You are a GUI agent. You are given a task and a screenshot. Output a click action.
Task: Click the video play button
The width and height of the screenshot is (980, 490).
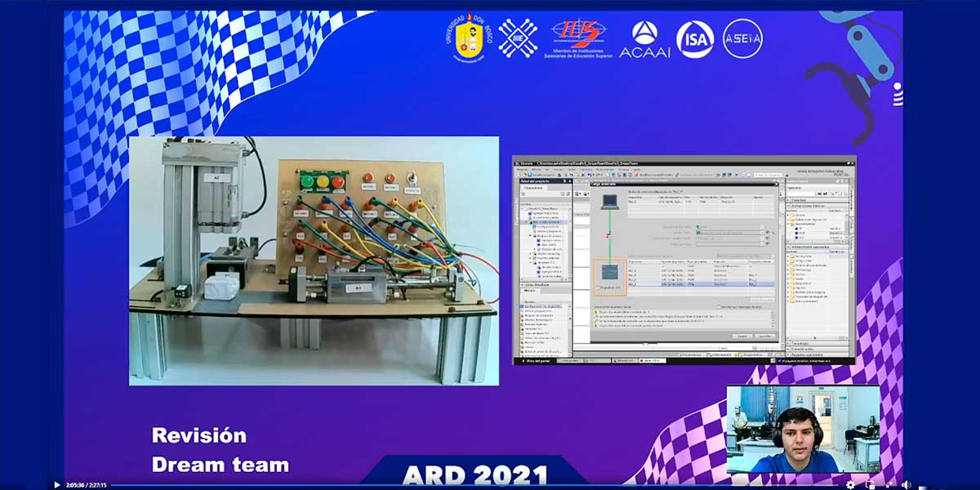click(56, 485)
